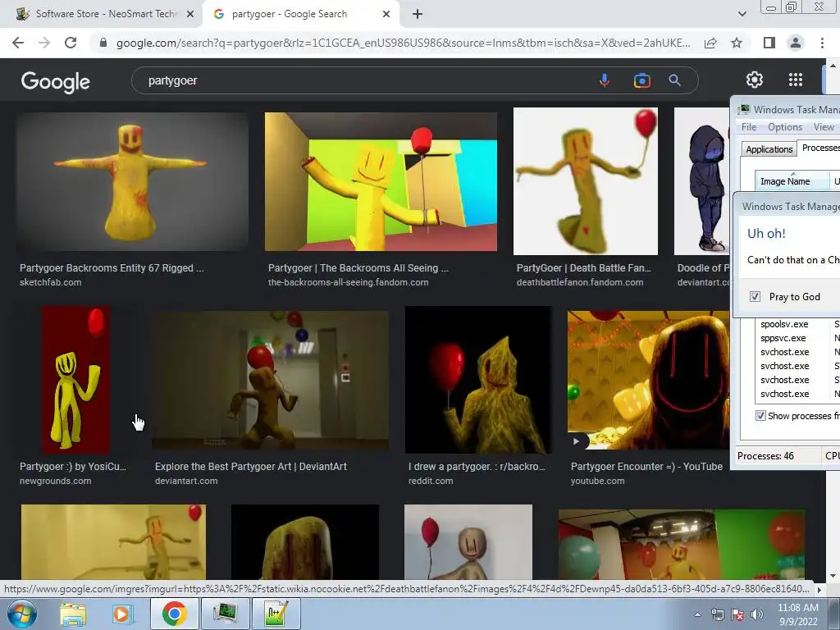Image resolution: width=840 pixels, height=630 pixels.
Task: Open Task Manager View menu
Action: [824, 127]
